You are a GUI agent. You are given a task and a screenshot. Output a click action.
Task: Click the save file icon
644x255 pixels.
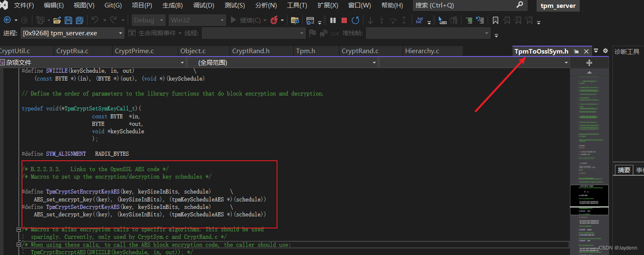[68, 20]
